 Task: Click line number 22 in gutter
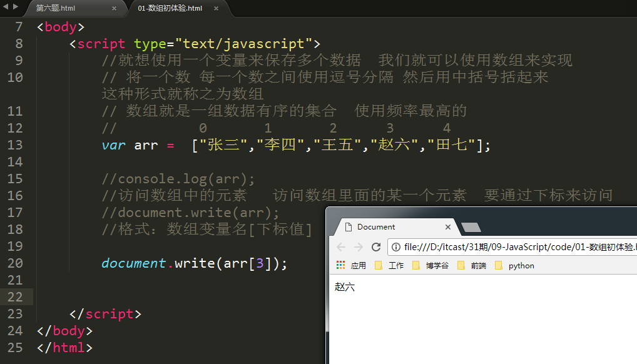[15, 297]
